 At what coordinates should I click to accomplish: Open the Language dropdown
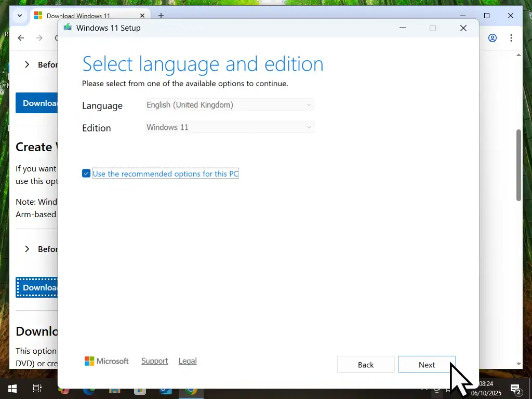(x=230, y=105)
